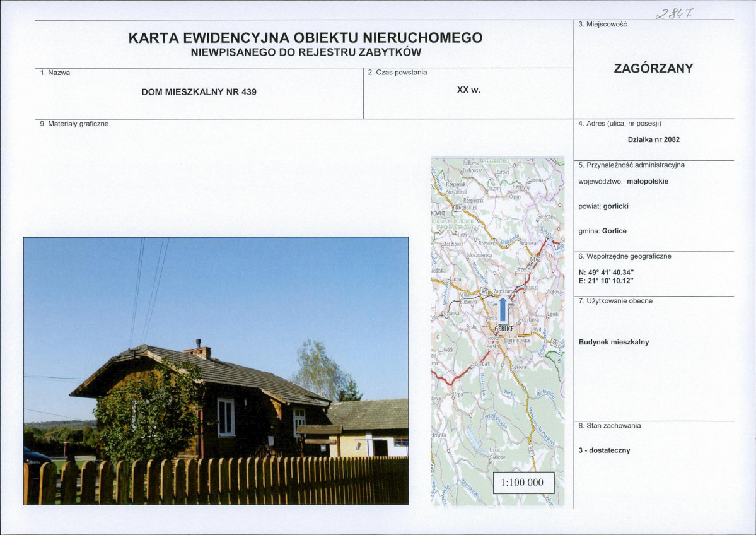Click the photograph of the wooden house
This screenshot has height=535, width=756.
[216, 371]
